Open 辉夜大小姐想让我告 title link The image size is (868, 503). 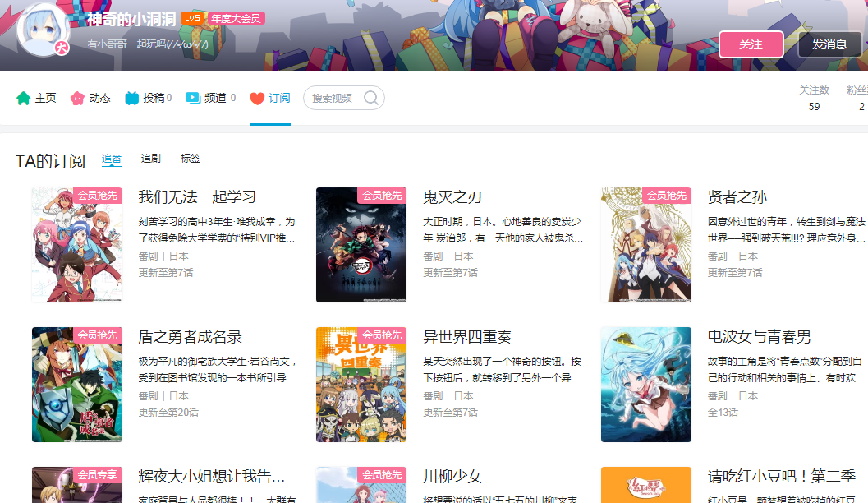pyautogui.click(x=212, y=477)
